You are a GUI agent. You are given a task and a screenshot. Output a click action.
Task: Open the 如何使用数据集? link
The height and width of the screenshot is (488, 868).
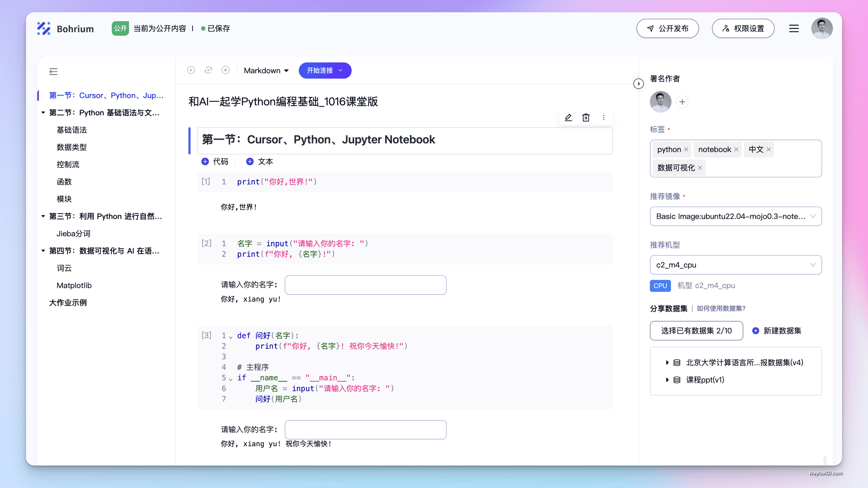tap(721, 308)
